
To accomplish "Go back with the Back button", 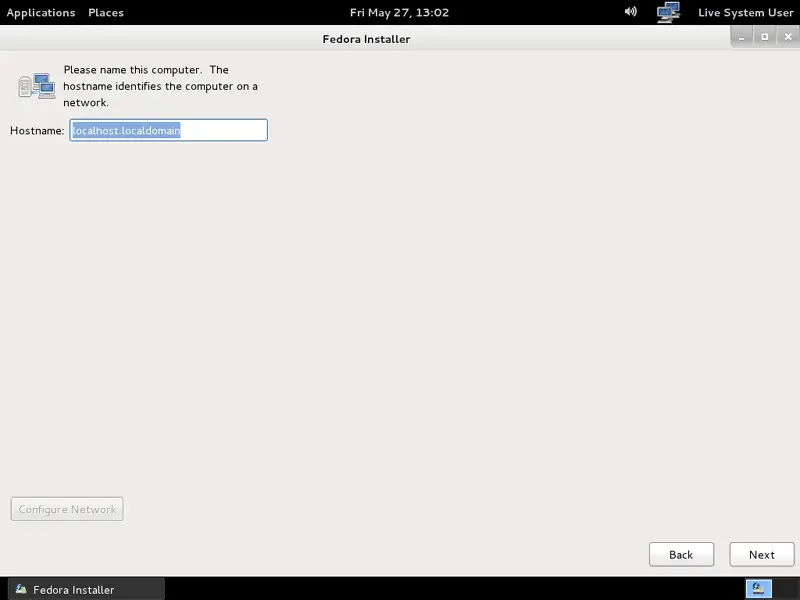I will [x=681, y=555].
